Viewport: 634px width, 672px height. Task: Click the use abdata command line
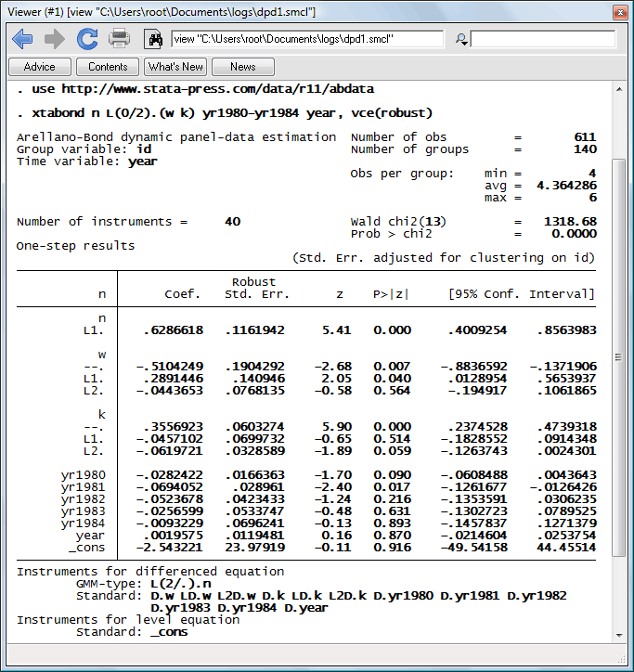202,89
